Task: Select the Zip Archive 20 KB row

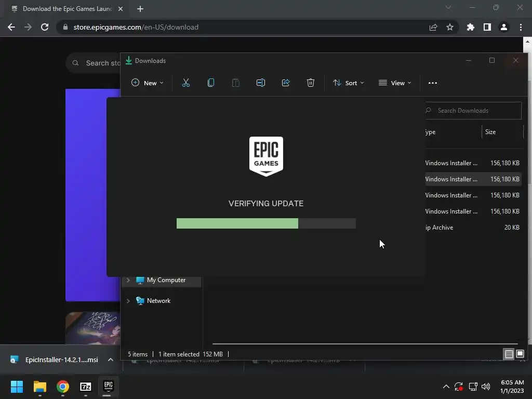Action: click(x=473, y=228)
